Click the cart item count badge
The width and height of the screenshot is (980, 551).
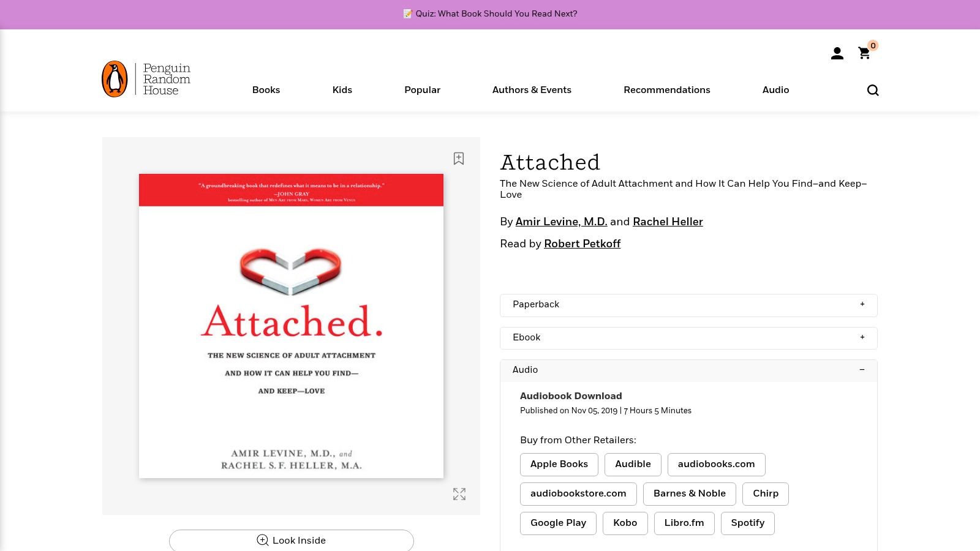(x=873, y=46)
